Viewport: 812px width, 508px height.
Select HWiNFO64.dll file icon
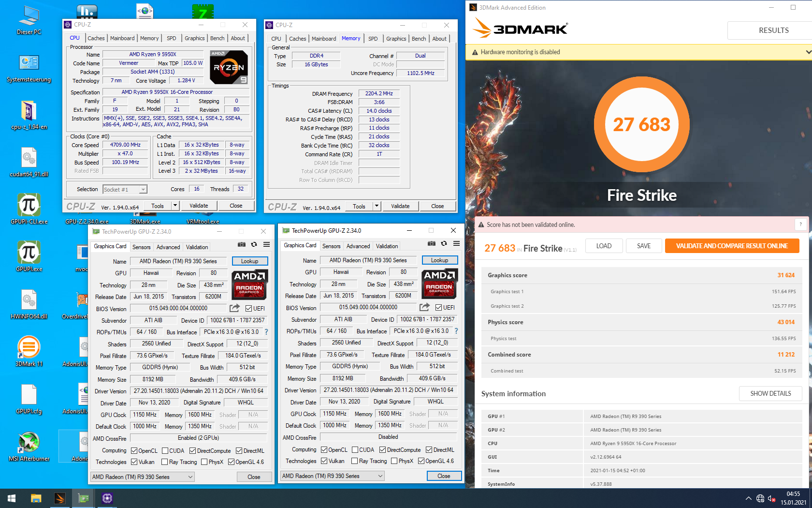coord(29,304)
